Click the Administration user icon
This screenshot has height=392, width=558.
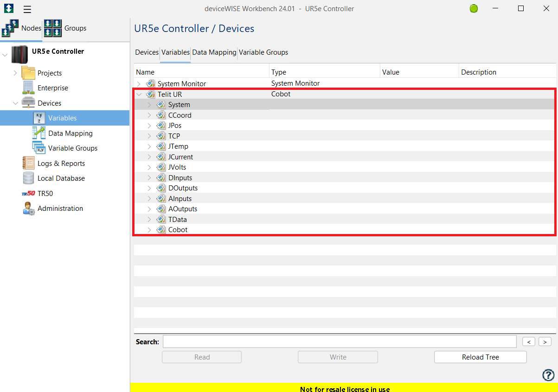click(28, 209)
